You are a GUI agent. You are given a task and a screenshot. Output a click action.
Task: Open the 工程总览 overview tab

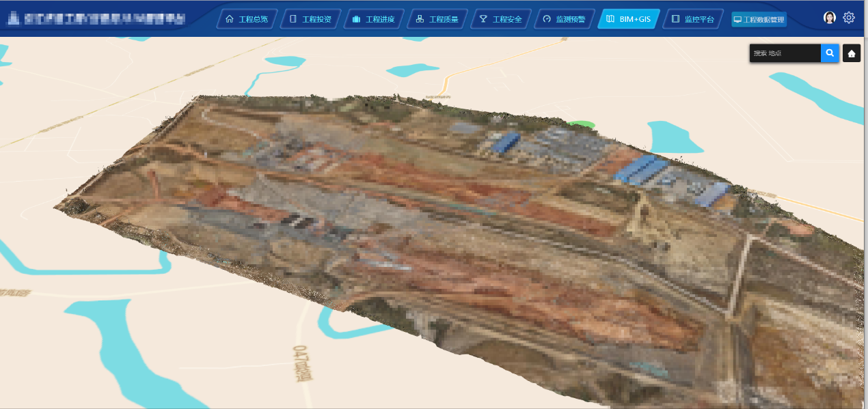pyautogui.click(x=247, y=19)
